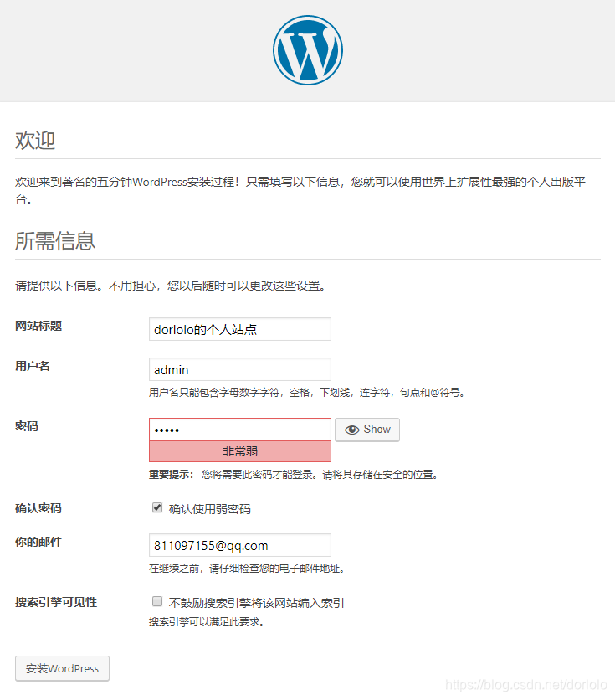Click the 确认密码 label

(x=38, y=508)
